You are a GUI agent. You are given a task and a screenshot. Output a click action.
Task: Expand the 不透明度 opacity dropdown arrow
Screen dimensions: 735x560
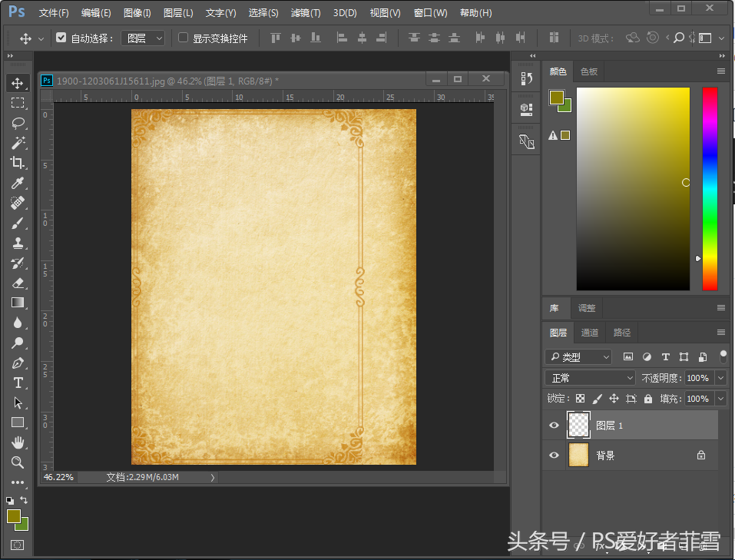720,378
